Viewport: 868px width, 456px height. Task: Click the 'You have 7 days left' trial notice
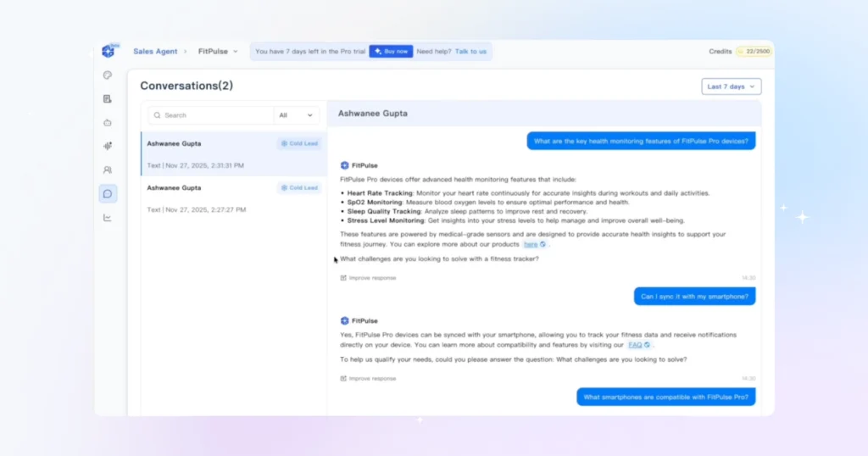point(310,52)
